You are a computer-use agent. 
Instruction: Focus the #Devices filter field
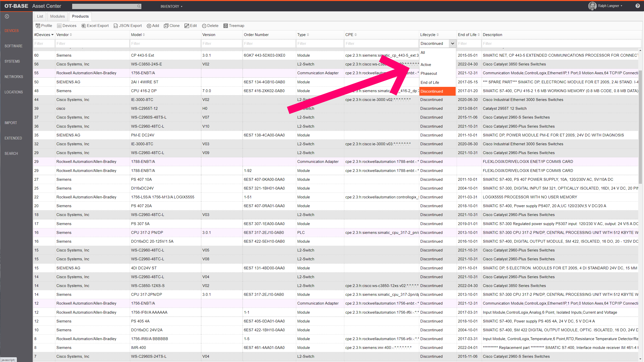coord(44,44)
